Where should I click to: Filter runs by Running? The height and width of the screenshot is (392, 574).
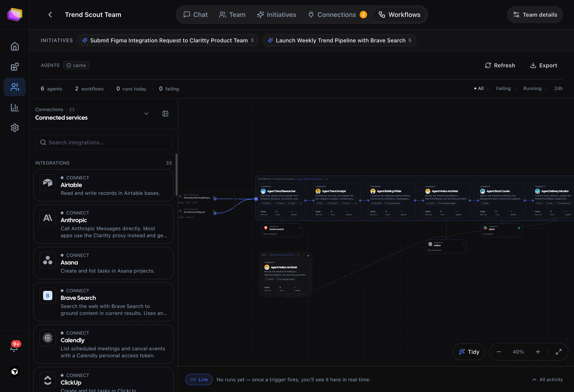pyautogui.click(x=532, y=88)
